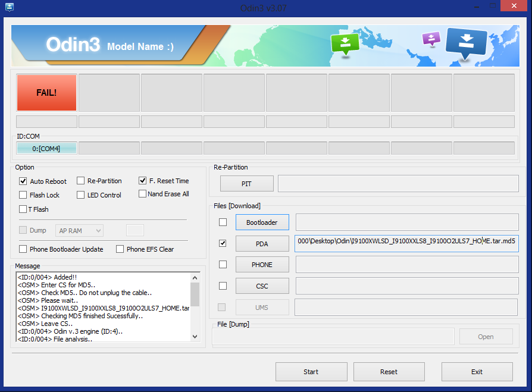Click the Bootloader file button

click(262, 222)
